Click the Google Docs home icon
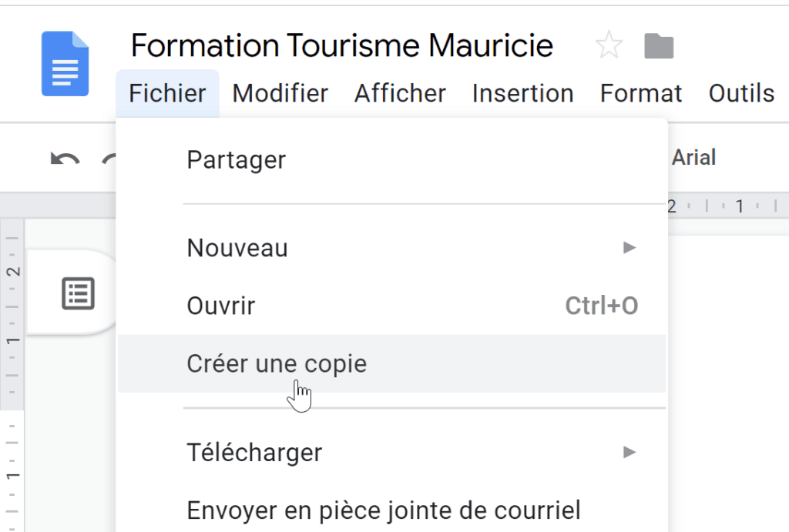The width and height of the screenshot is (789, 532). tap(65, 63)
